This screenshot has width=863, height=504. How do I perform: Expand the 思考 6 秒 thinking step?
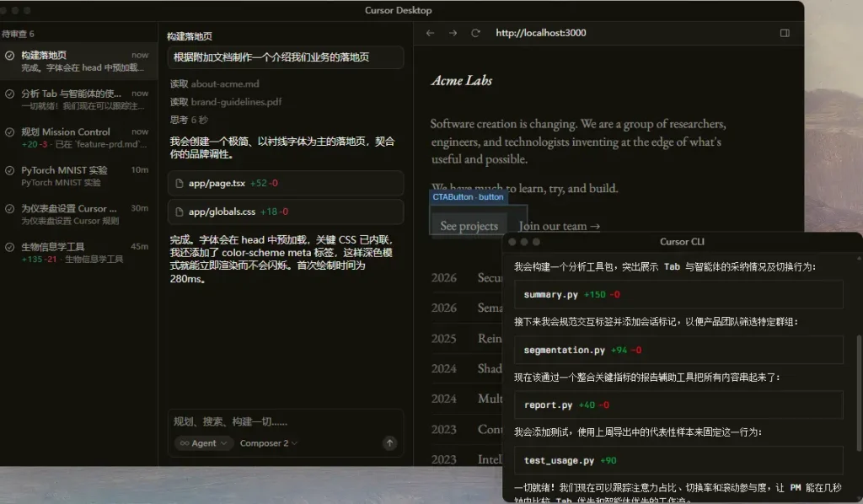point(189,120)
